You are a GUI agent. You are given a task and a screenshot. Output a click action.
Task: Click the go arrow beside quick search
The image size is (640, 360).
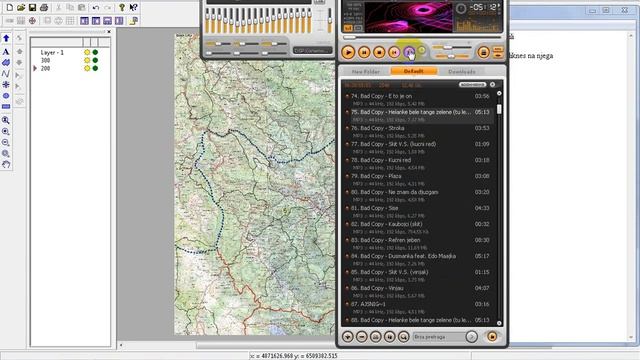pyautogui.click(x=471, y=337)
